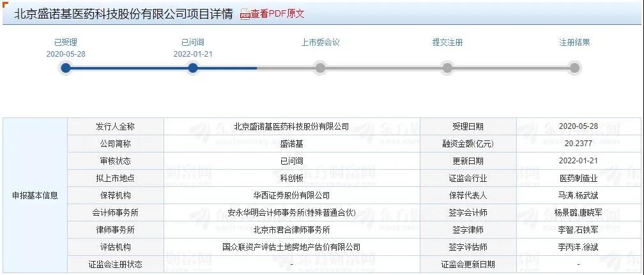This screenshot has width=644, height=275.
Task: Click the 盛诺基 short name value
Action: 291,144
